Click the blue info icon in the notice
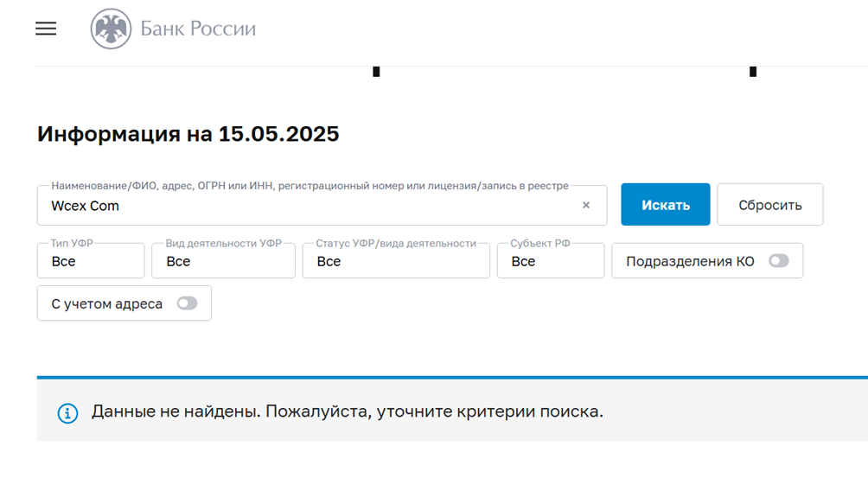Image resolution: width=868 pixels, height=491 pixels. [67, 413]
